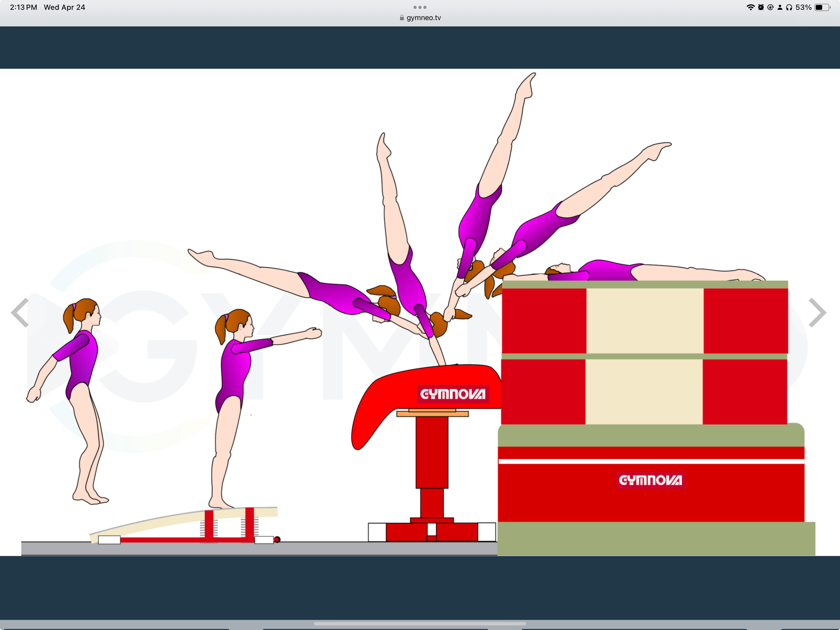The image size is (840, 630).
Task: Collapse the browser toolbar by tapping gymneo.tv
Action: 423,17
